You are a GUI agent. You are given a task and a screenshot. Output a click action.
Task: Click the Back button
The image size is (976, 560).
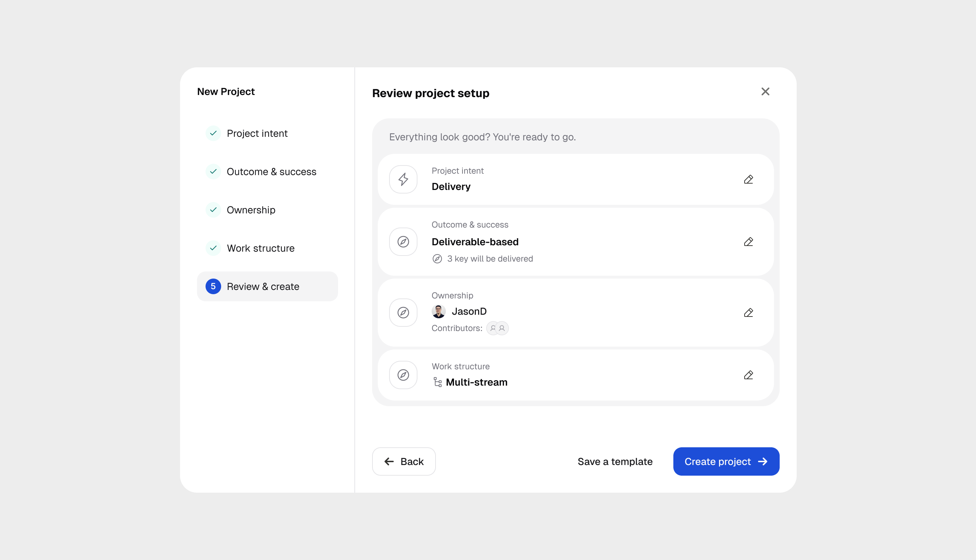pos(404,461)
